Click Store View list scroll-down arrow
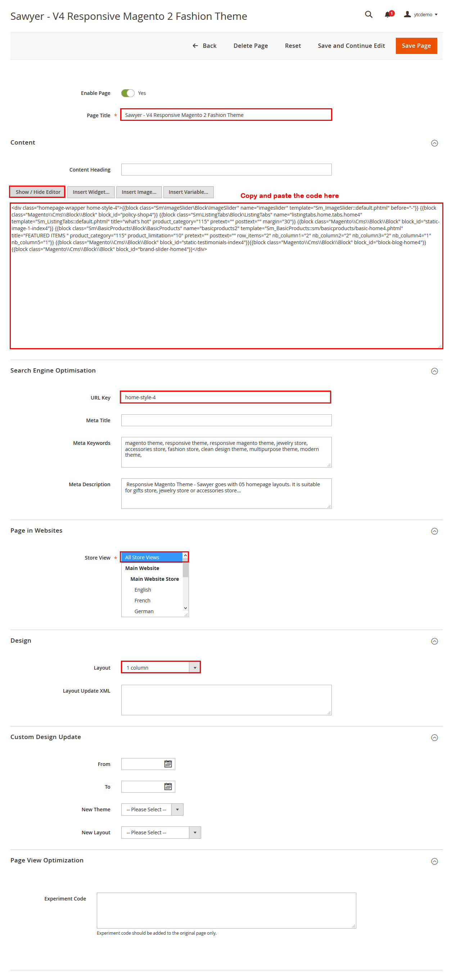The width and height of the screenshot is (452, 980). click(x=185, y=608)
